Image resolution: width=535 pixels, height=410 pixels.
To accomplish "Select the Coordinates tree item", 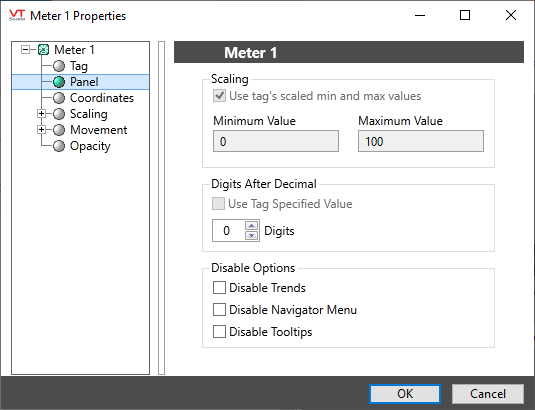I will tap(102, 98).
